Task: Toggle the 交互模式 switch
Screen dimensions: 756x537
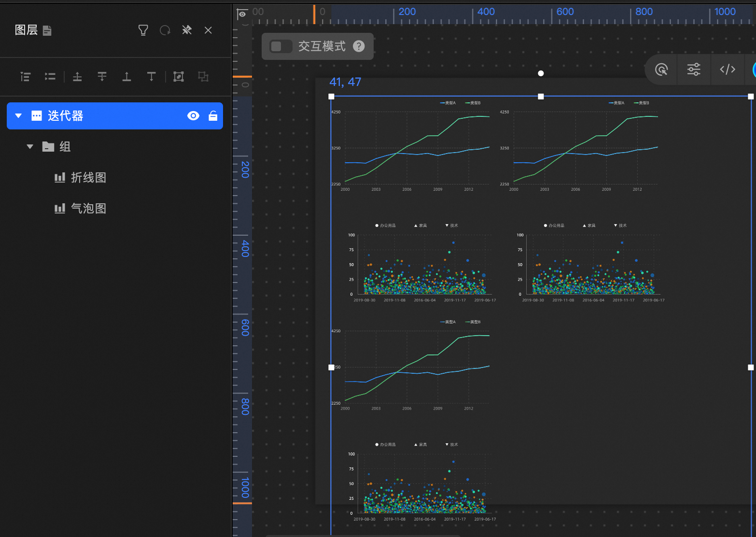Action: coord(280,46)
